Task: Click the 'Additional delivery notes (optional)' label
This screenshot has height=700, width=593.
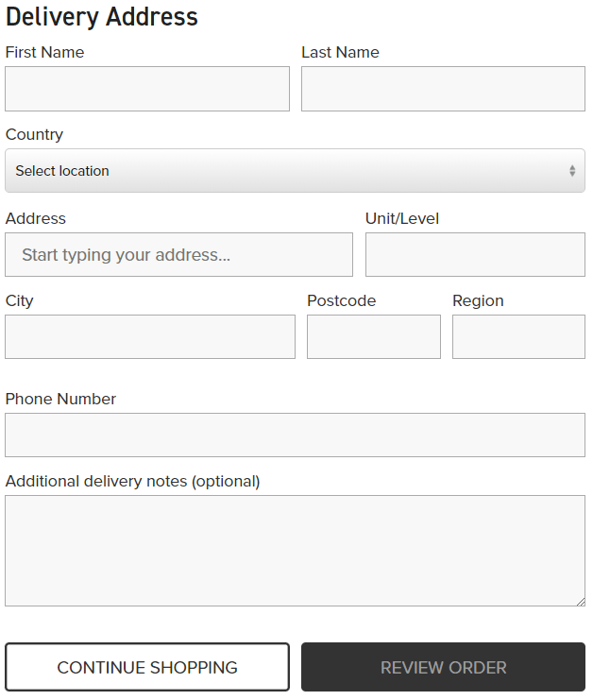Action: click(x=132, y=482)
